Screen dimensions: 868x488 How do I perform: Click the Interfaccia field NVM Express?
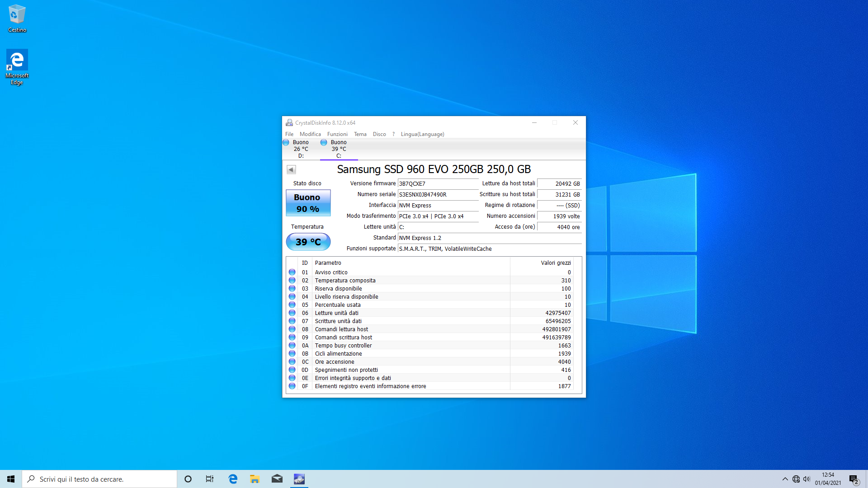[438, 205]
